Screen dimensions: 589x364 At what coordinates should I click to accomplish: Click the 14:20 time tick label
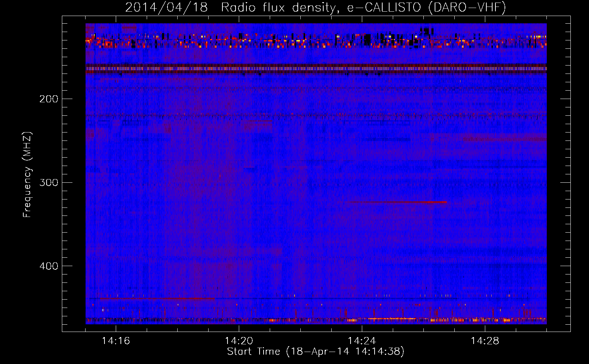(239, 341)
